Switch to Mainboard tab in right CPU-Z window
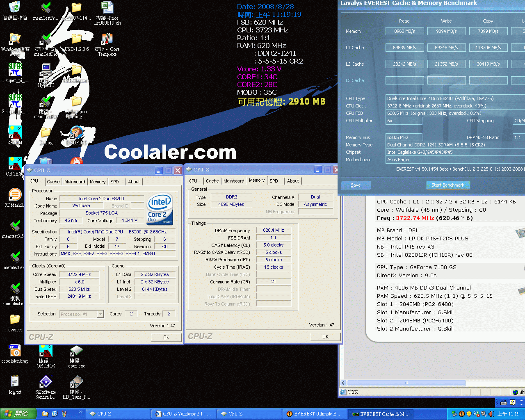The image size is (525, 420). [234, 181]
